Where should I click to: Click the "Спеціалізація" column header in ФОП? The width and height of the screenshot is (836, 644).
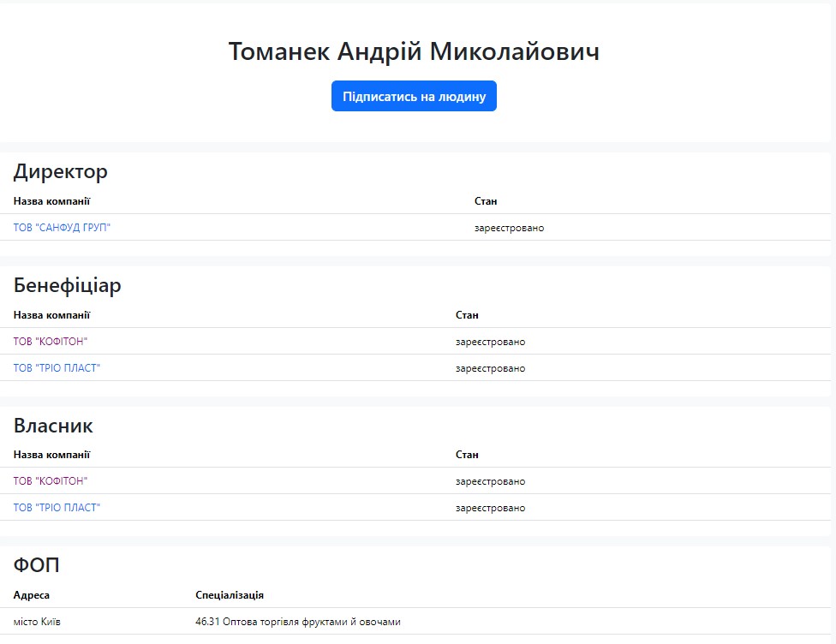(230, 595)
